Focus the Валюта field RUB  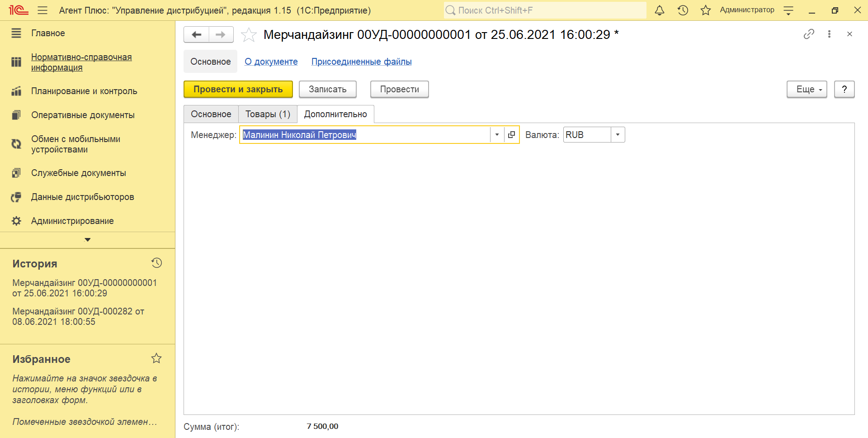(x=587, y=135)
